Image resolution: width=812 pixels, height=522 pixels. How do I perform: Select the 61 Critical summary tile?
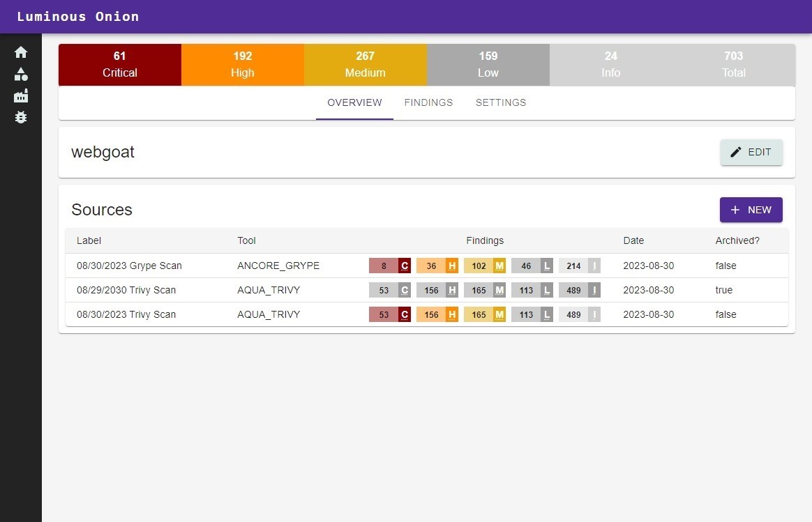119,65
